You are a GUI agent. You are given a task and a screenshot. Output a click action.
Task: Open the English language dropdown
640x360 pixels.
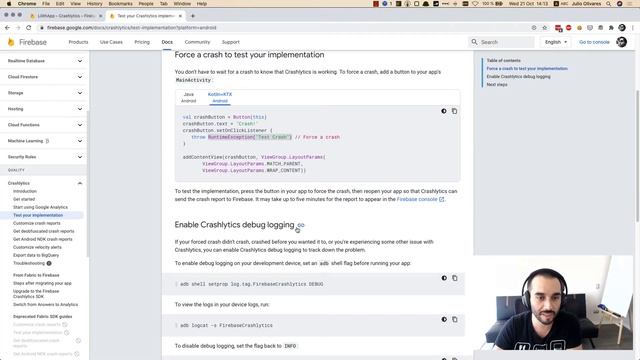(556, 42)
